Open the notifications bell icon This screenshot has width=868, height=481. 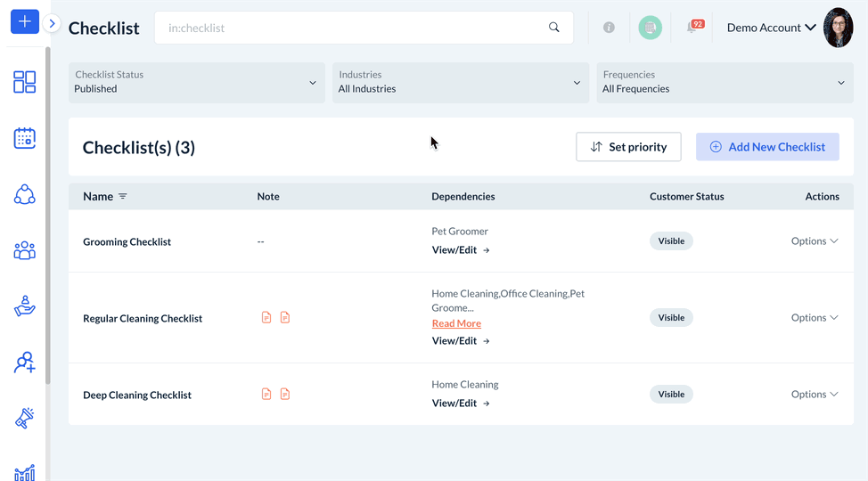692,28
